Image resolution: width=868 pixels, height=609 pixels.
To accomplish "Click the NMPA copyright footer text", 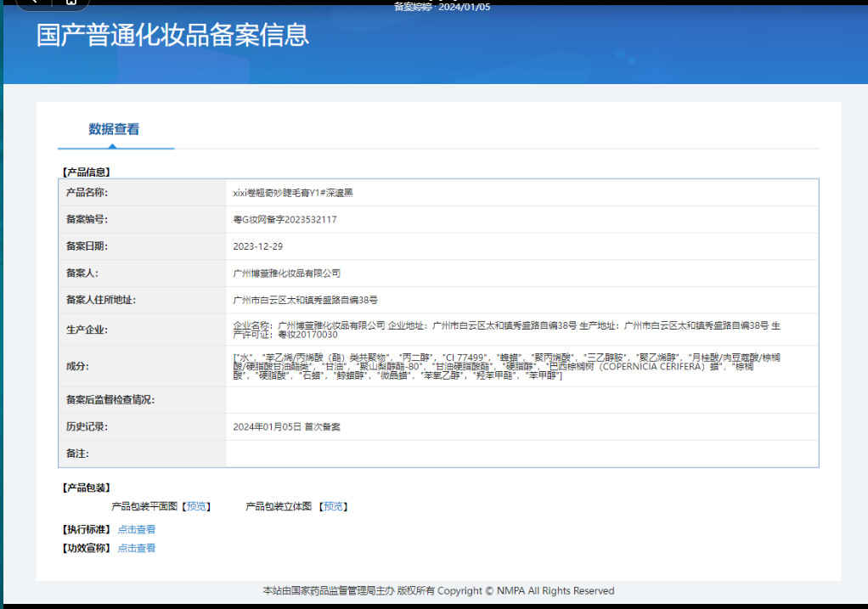I will point(438,590).
